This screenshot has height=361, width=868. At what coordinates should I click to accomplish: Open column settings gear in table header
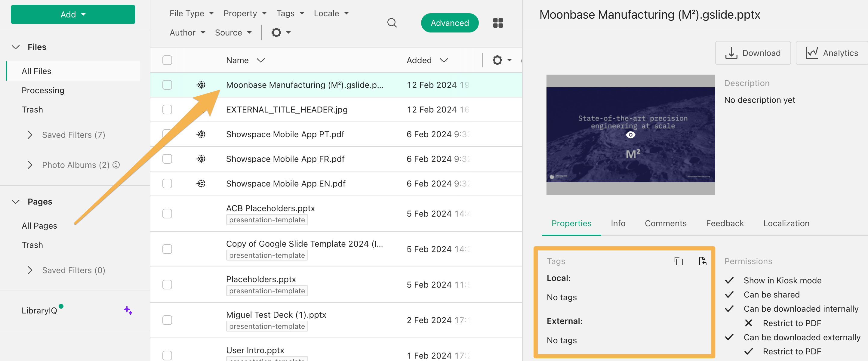pyautogui.click(x=502, y=60)
